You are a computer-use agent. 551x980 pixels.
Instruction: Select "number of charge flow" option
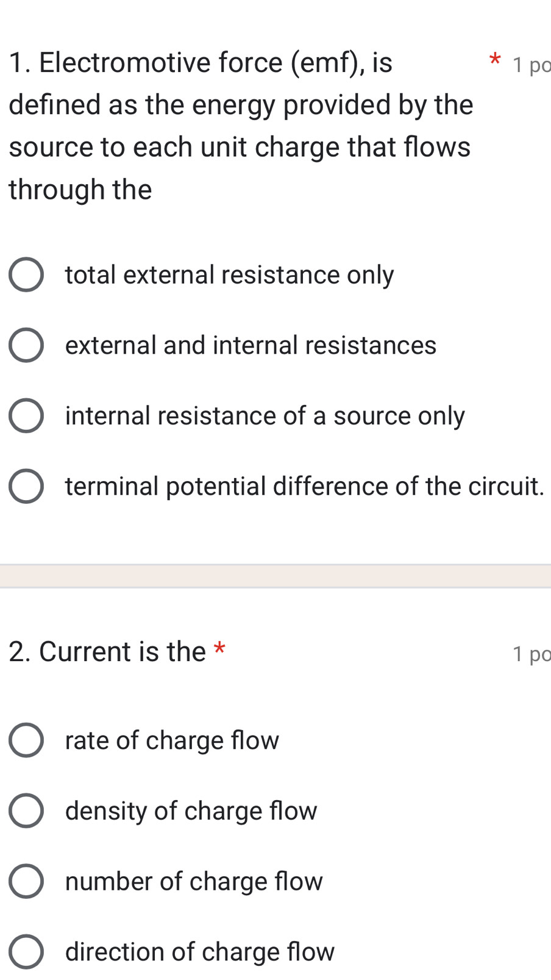click(26, 881)
